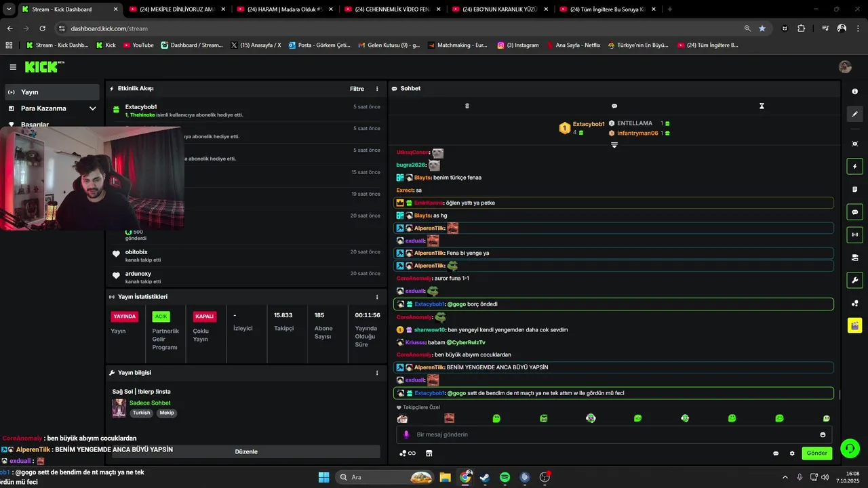Open the emoji picker in message box
The height and width of the screenshot is (488, 868).
pyautogui.click(x=823, y=434)
